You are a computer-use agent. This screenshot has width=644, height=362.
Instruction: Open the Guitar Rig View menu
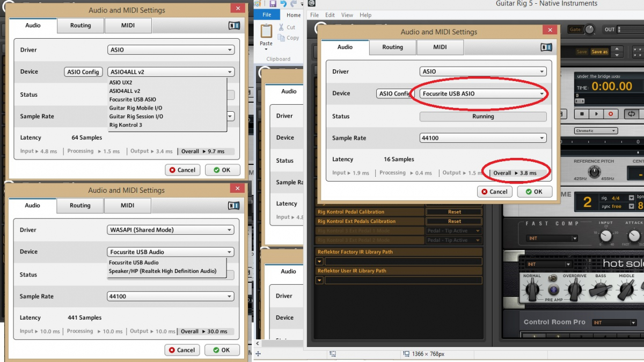pos(347,15)
